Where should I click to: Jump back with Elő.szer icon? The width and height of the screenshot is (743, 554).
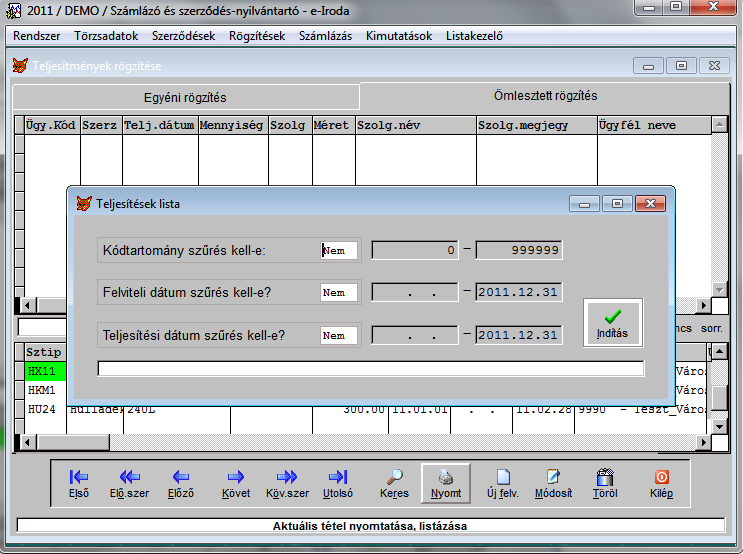pos(129,484)
